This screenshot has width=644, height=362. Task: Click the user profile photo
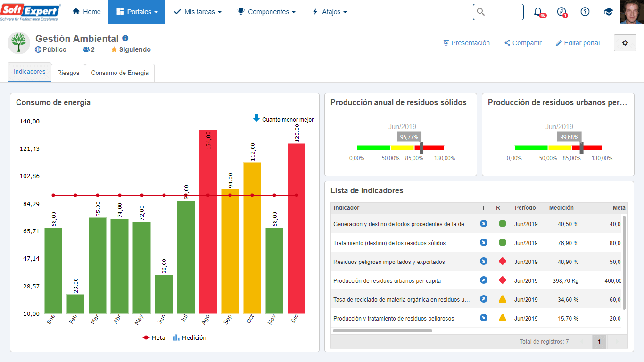point(632,12)
